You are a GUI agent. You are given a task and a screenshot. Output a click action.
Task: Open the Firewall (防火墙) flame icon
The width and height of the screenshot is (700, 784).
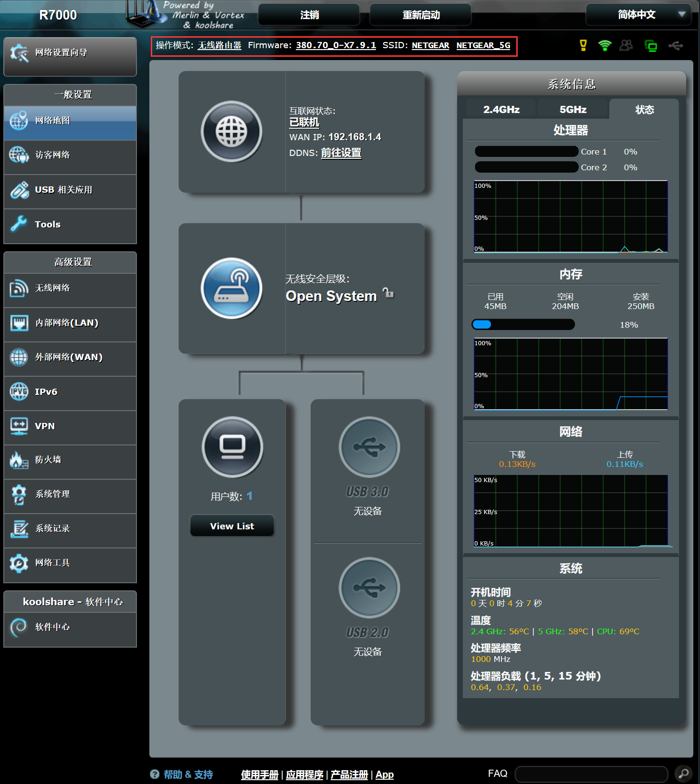click(x=19, y=460)
